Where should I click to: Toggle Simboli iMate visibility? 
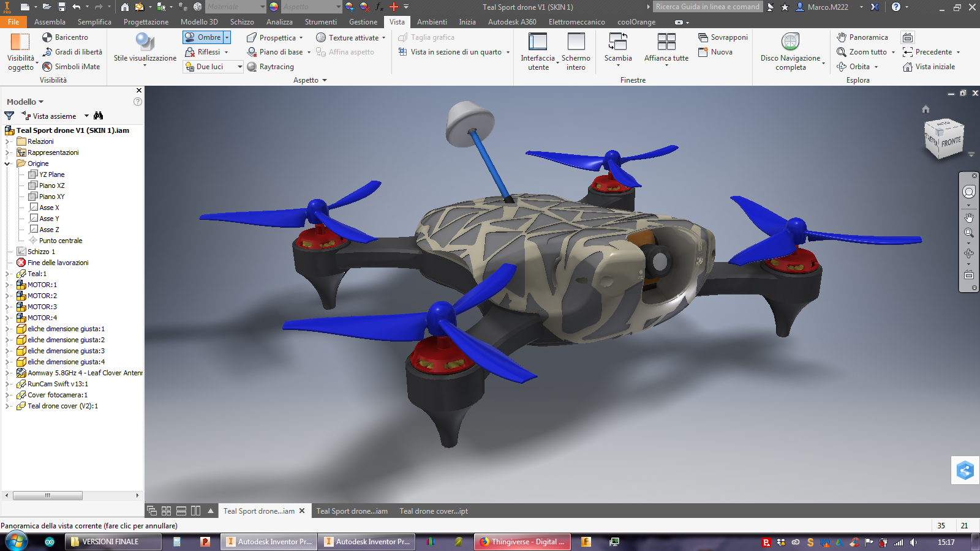pos(71,67)
